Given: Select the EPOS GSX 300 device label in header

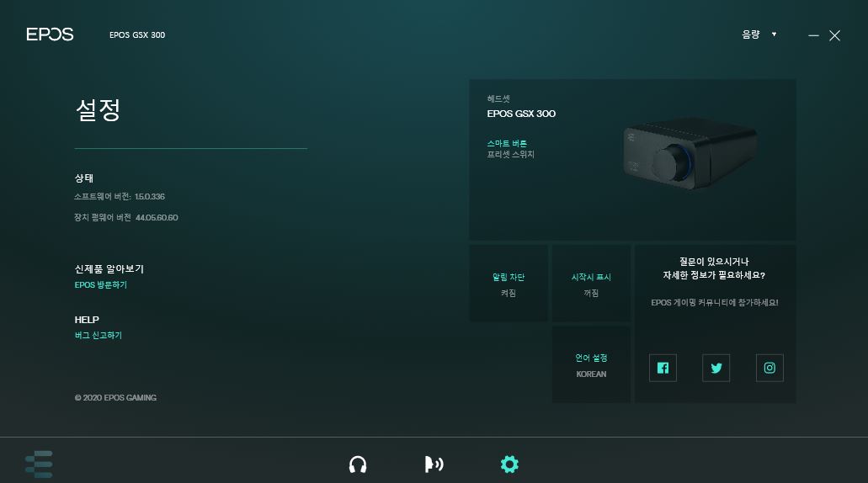Looking at the screenshot, I should (137, 34).
